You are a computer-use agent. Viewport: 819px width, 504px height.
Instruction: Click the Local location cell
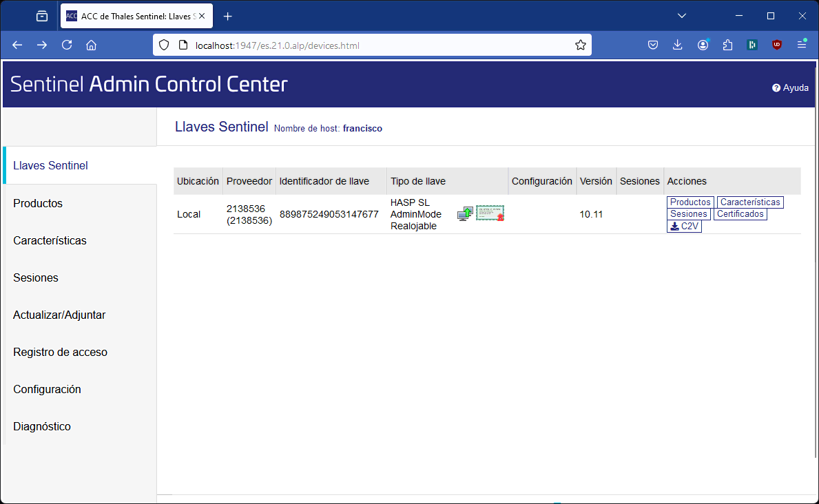click(x=189, y=214)
